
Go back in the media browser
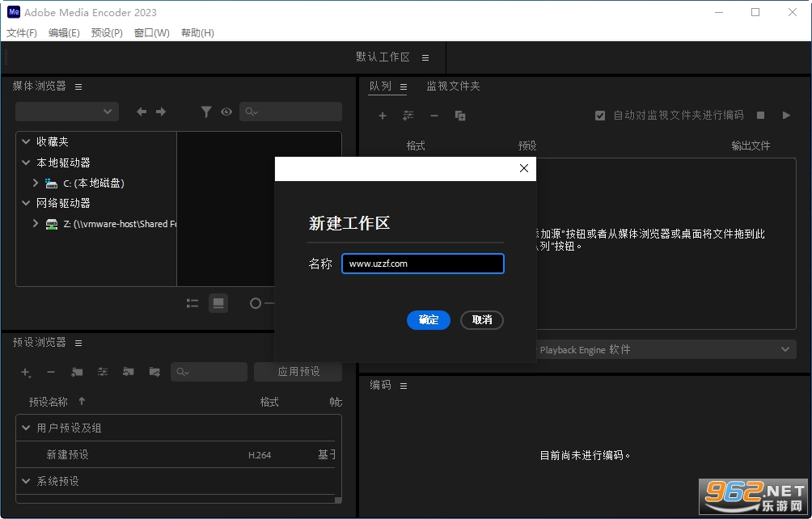coord(142,112)
